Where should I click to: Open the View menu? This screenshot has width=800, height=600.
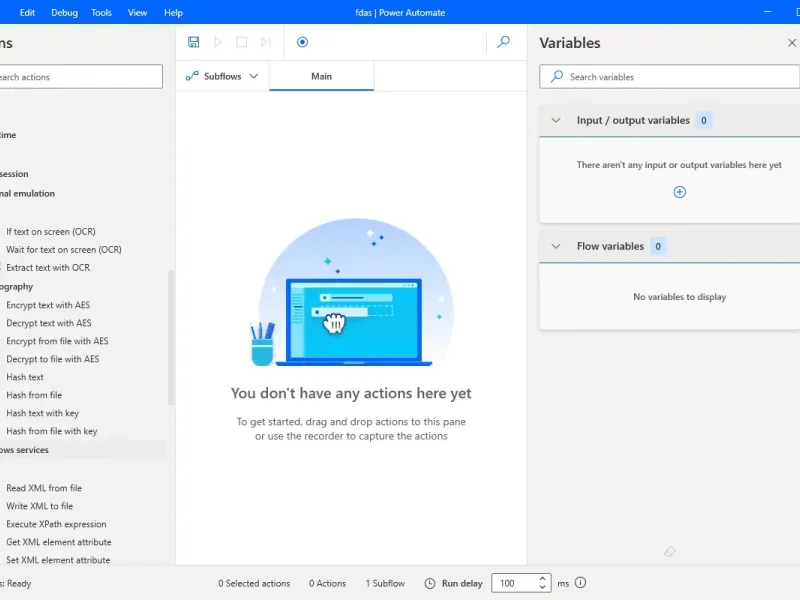[137, 13]
